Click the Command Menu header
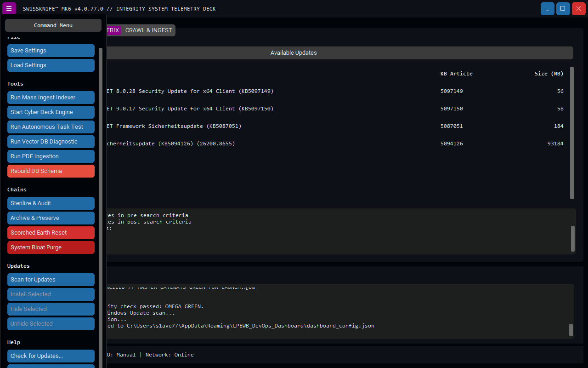This screenshot has width=588, height=368. [53, 25]
